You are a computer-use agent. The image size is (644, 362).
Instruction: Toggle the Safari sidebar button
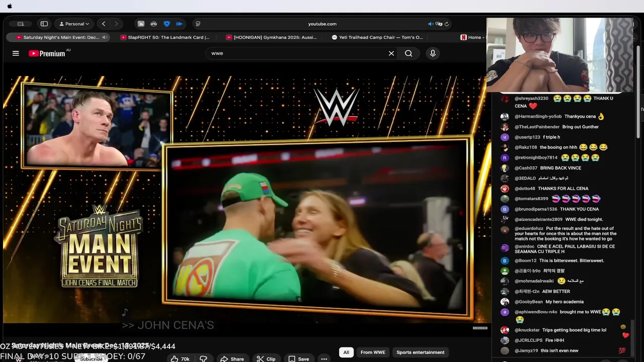44,24
